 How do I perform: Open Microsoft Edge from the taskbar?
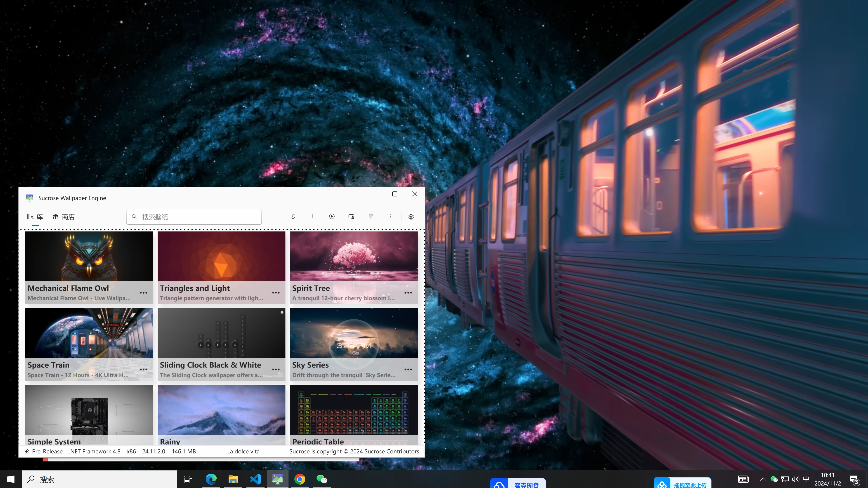[211, 479]
